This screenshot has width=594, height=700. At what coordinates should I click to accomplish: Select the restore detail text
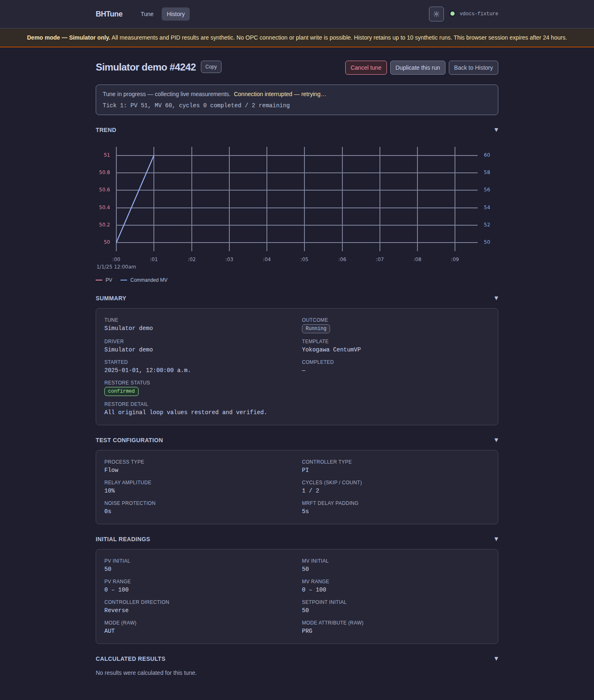click(186, 412)
